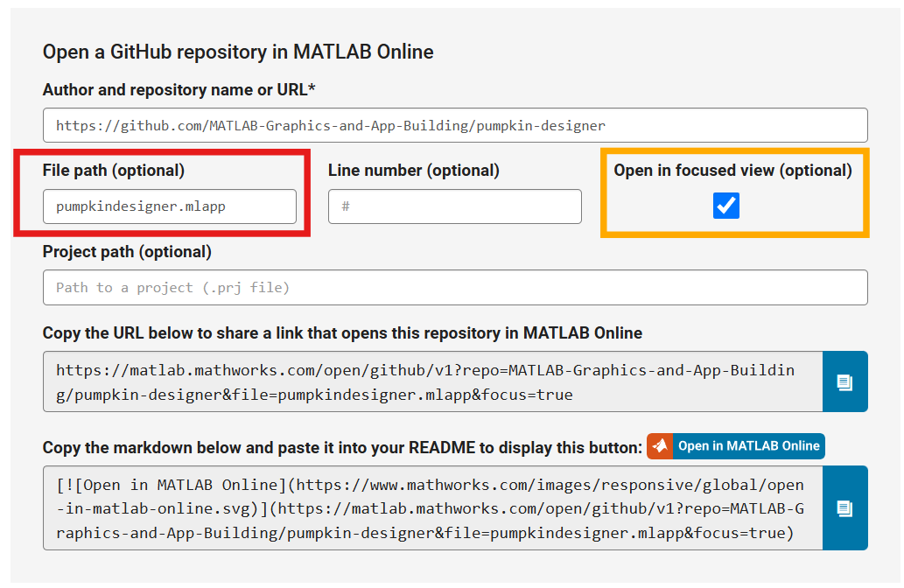The height and width of the screenshot is (588, 904).
Task: Click the Line number input with # placeholder
Action: [x=454, y=206]
